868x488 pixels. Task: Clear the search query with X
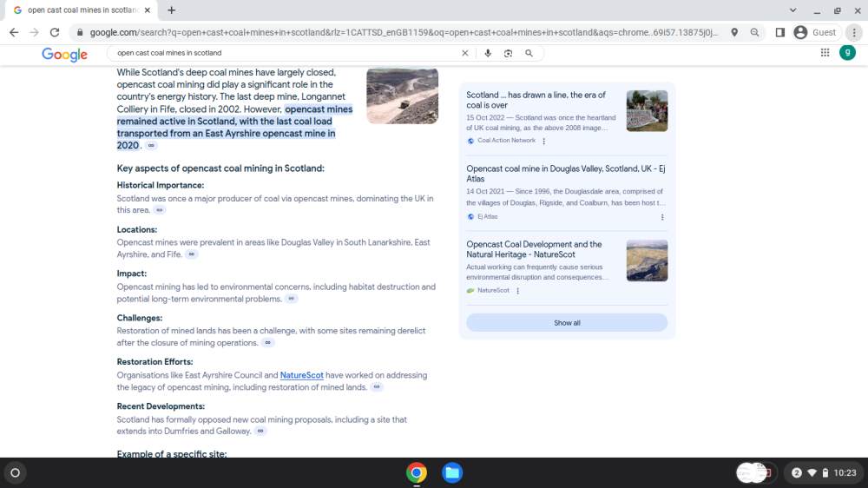465,53
